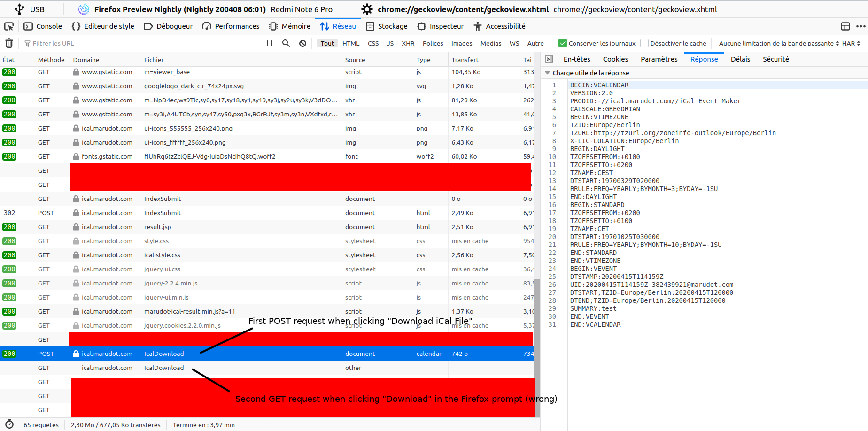Open the En-têtes details tab

point(577,59)
